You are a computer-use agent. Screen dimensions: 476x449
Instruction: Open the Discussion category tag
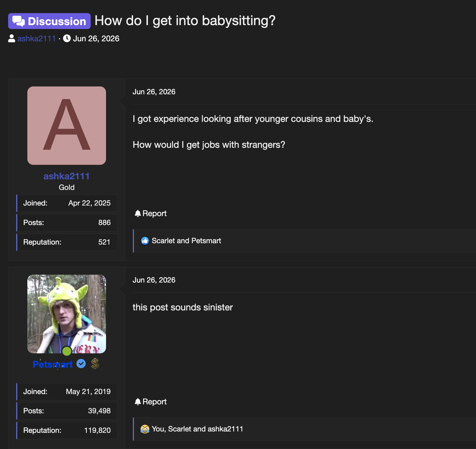49,21
